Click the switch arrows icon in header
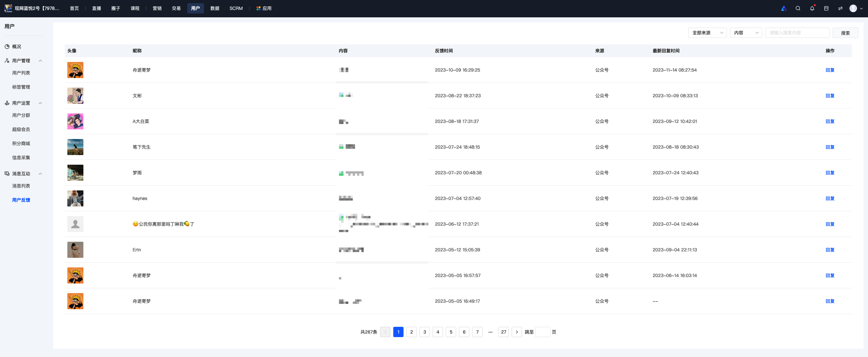 pyautogui.click(x=840, y=8)
